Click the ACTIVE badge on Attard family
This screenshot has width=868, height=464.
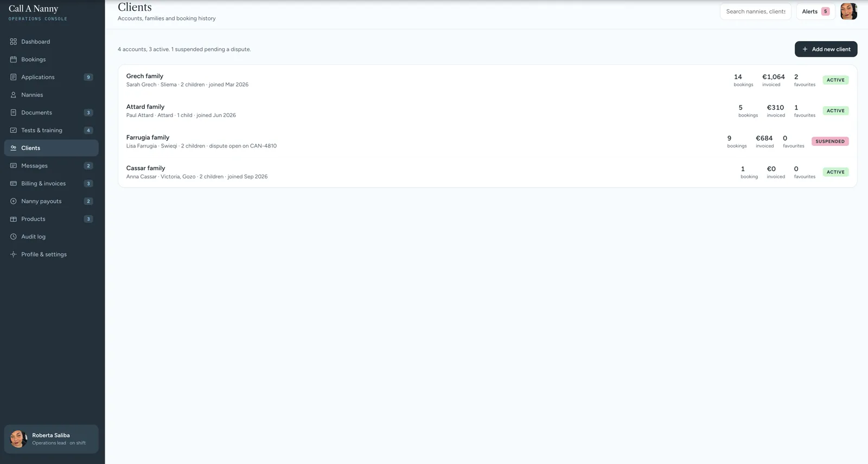pos(835,111)
